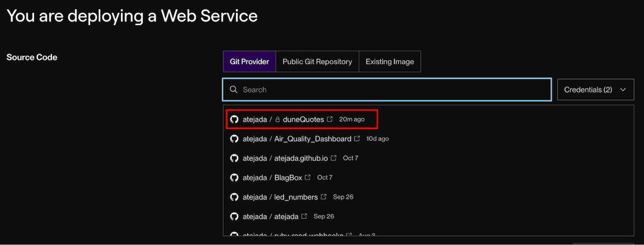Select the Existing Image tab
The width and height of the screenshot is (644, 245).
point(389,62)
